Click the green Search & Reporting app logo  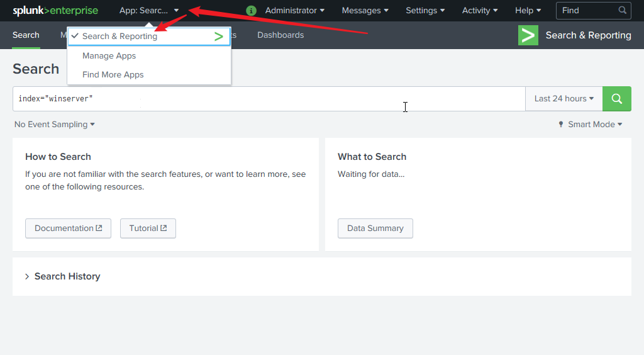[x=528, y=35]
